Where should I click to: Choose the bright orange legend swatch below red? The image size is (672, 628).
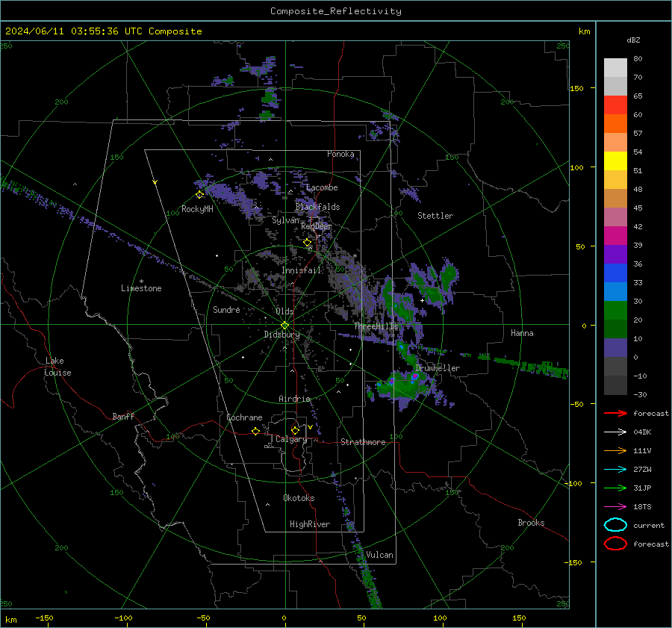pos(615,123)
